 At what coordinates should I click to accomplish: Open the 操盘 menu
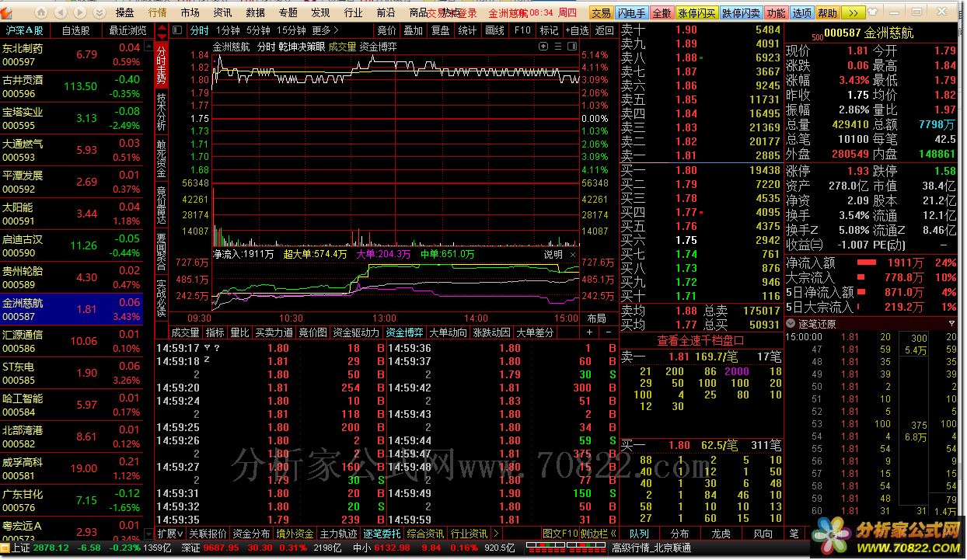click(x=124, y=12)
